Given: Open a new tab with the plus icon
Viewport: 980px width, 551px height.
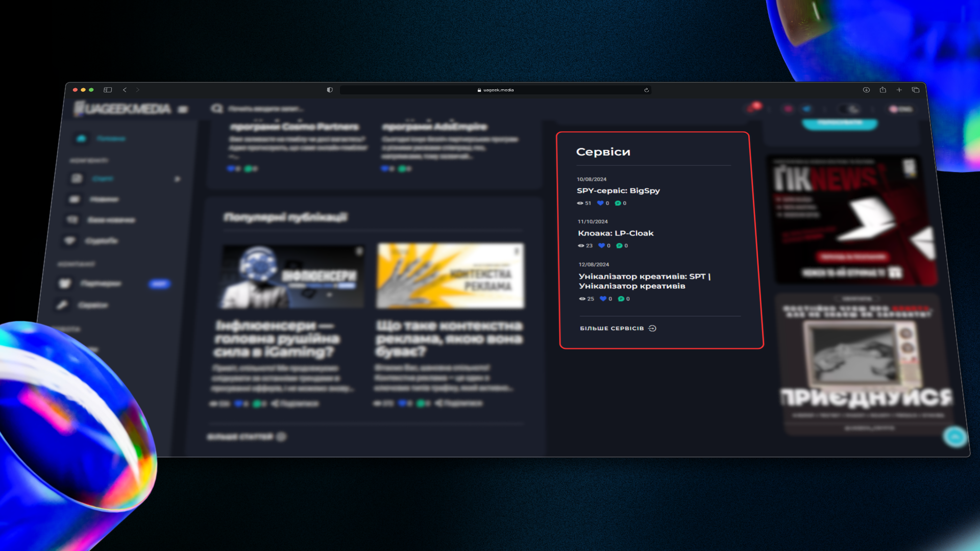Looking at the screenshot, I should click(x=899, y=90).
